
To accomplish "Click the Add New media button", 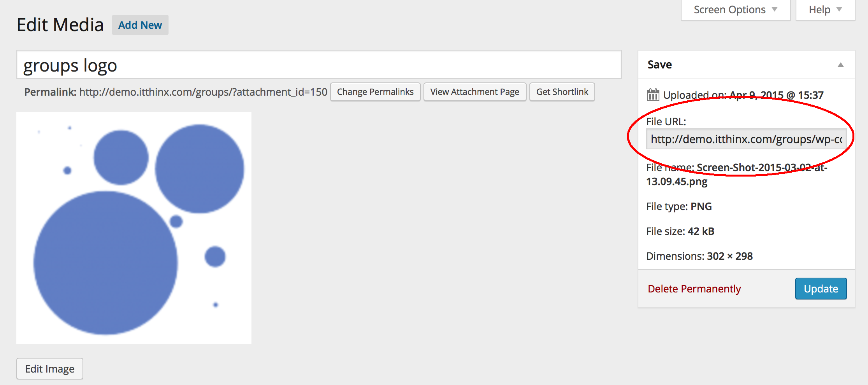I will (x=140, y=25).
